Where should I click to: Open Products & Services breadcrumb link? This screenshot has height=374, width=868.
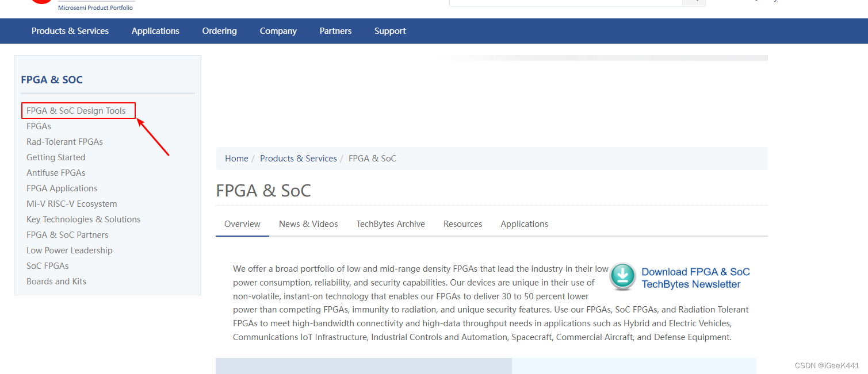(299, 159)
